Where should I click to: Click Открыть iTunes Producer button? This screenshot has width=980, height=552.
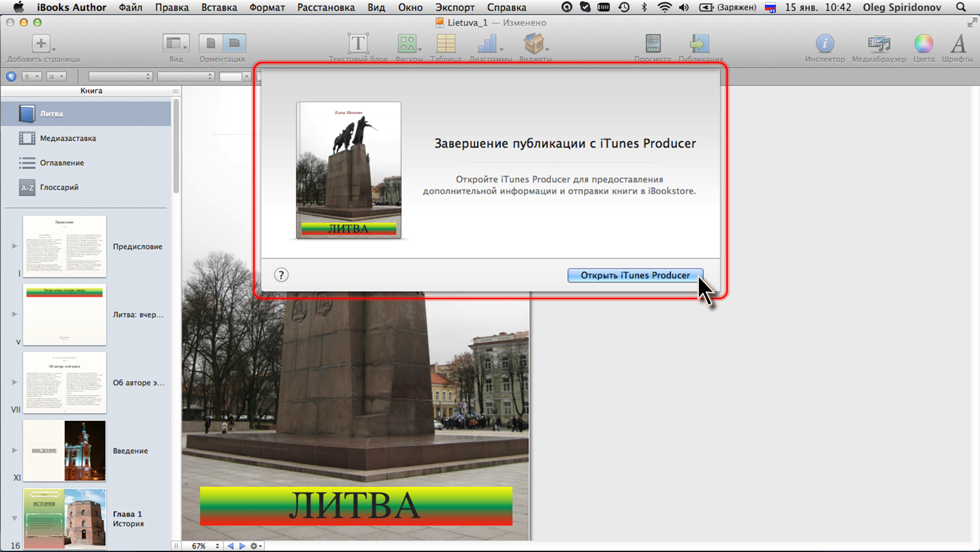(x=635, y=275)
